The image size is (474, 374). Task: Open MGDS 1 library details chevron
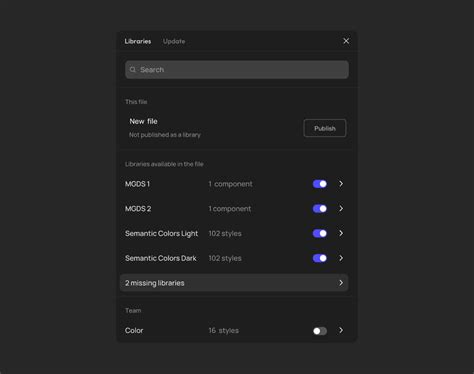pos(341,184)
